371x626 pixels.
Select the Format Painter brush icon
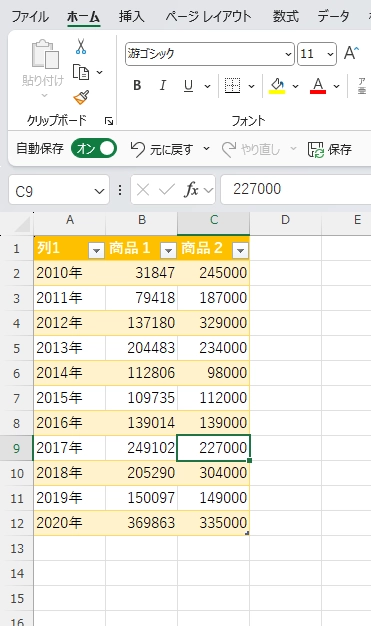click(81, 97)
